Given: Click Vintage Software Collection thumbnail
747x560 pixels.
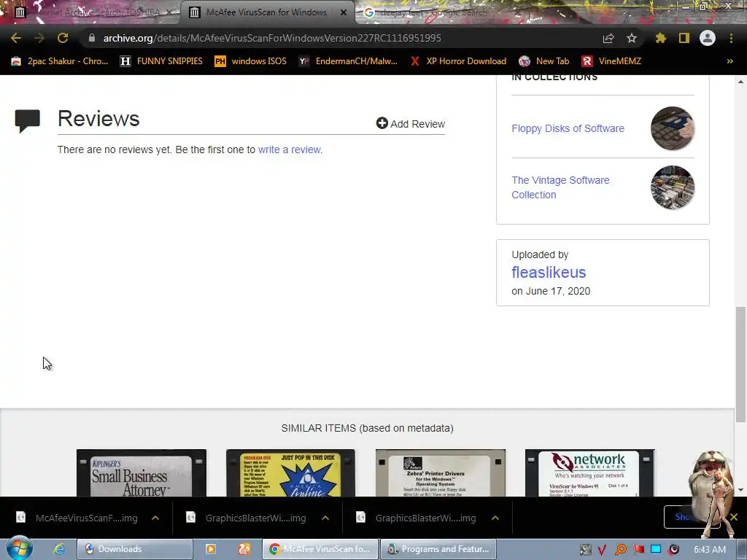Looking at the screenshot, I should pyautogui.click(x=672, y=187).
